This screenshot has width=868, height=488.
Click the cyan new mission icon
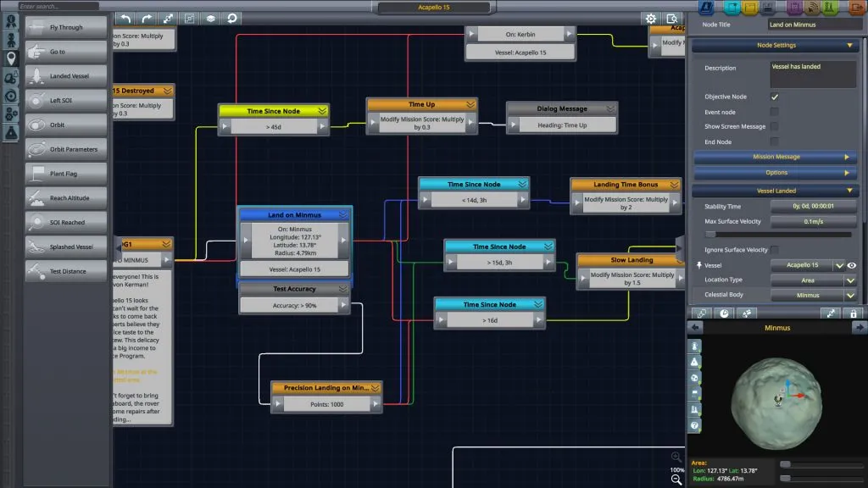click(732, 7)
